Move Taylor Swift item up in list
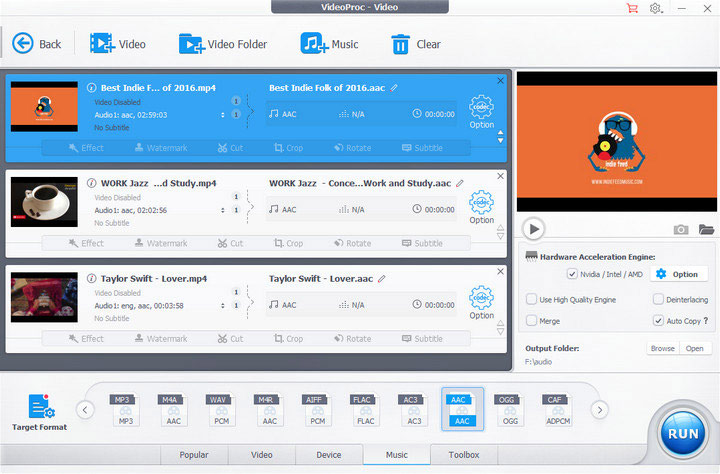 point(501,323)
